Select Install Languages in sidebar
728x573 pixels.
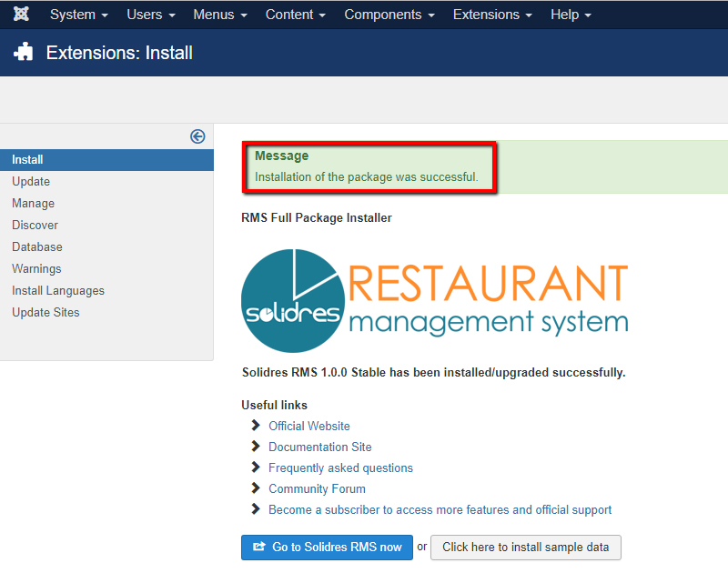[58, 291]
